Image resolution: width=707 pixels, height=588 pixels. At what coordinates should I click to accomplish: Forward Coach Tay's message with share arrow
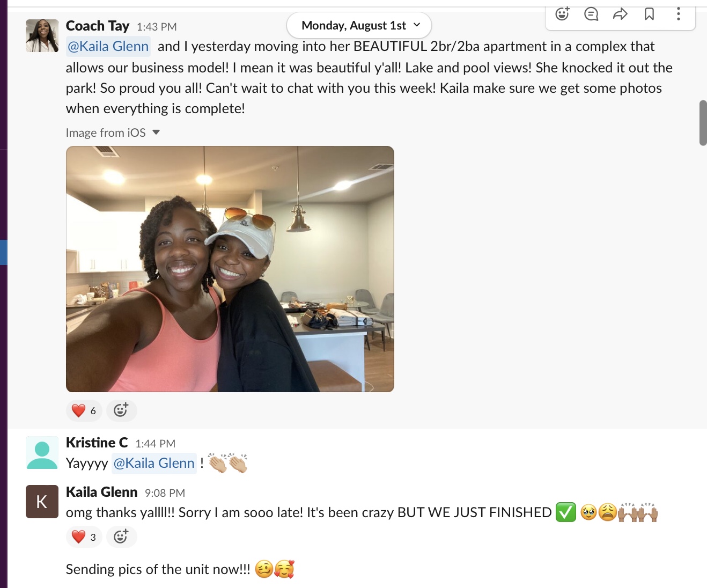click(x=620, y=14)
